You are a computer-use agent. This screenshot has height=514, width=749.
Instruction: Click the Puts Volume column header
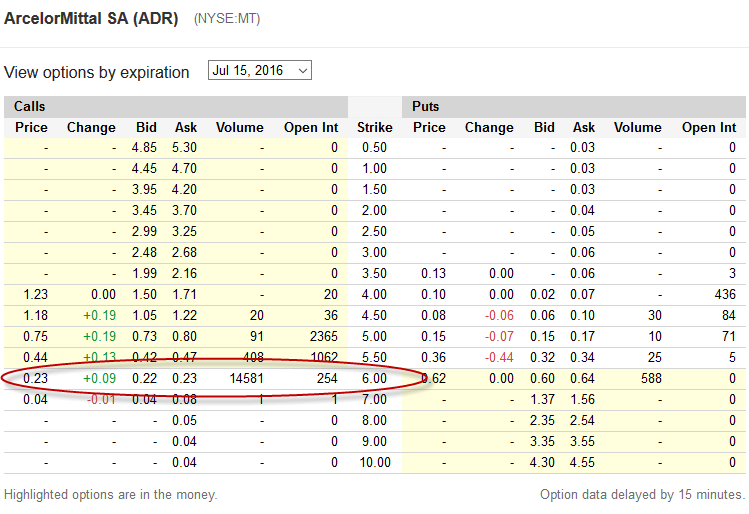point(638,128)
